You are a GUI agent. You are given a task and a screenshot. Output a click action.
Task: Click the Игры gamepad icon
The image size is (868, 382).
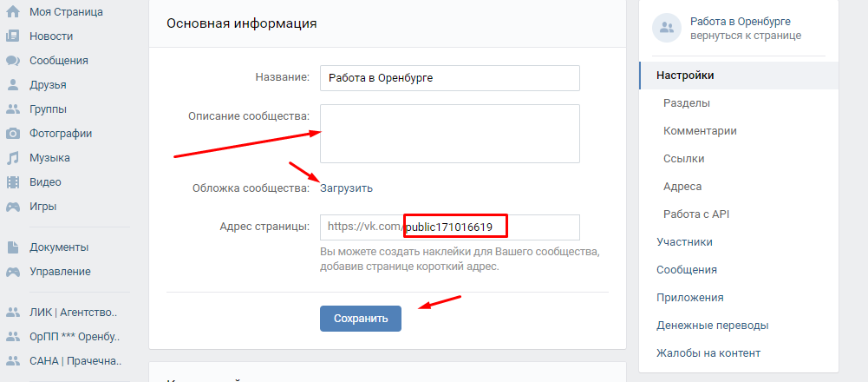(x=13, y=207)
